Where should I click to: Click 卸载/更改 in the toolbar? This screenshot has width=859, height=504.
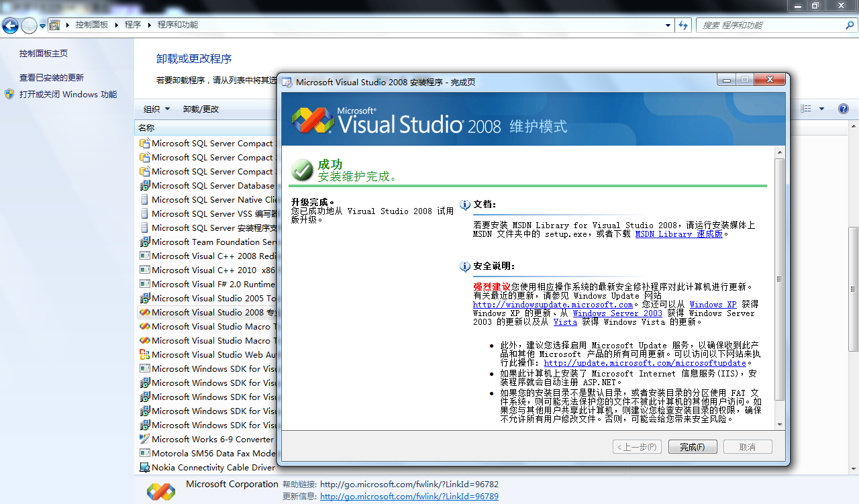pyautogui.click(x=201, y=109)
